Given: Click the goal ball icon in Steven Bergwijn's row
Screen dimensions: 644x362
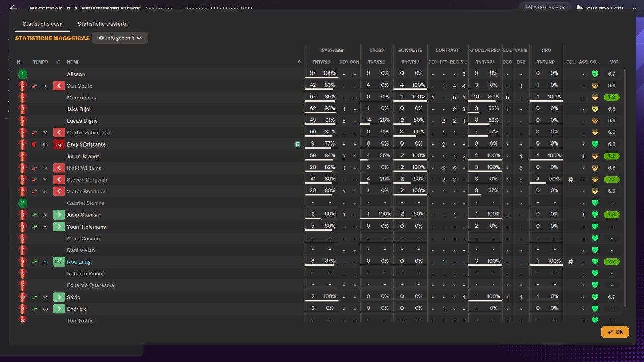Looking at the screenshot, I should coord(571,180).
